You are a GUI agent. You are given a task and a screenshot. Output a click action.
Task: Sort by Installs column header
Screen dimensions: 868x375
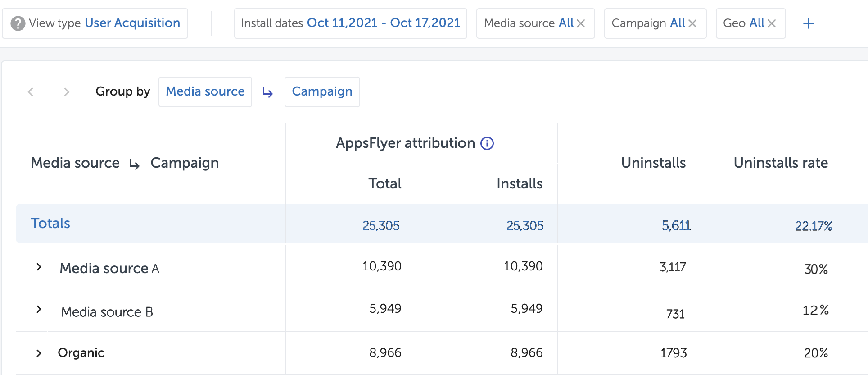point(519,183)
